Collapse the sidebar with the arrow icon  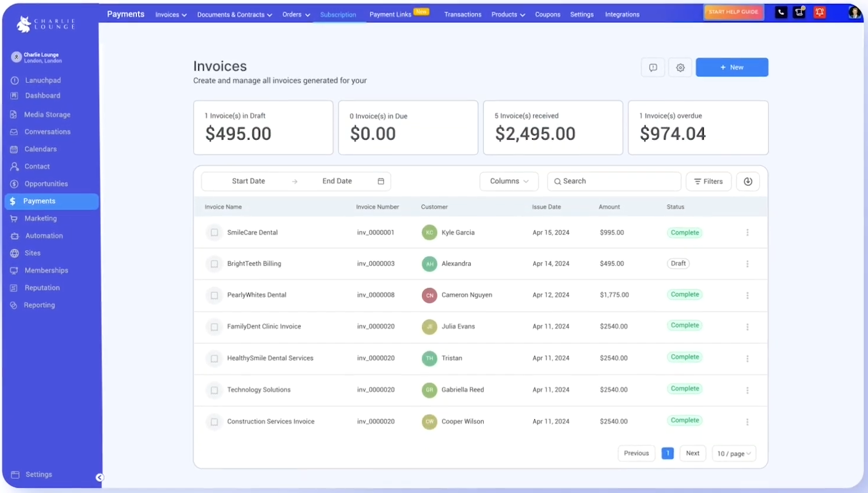pyautogui.click(x=99, y=478)
